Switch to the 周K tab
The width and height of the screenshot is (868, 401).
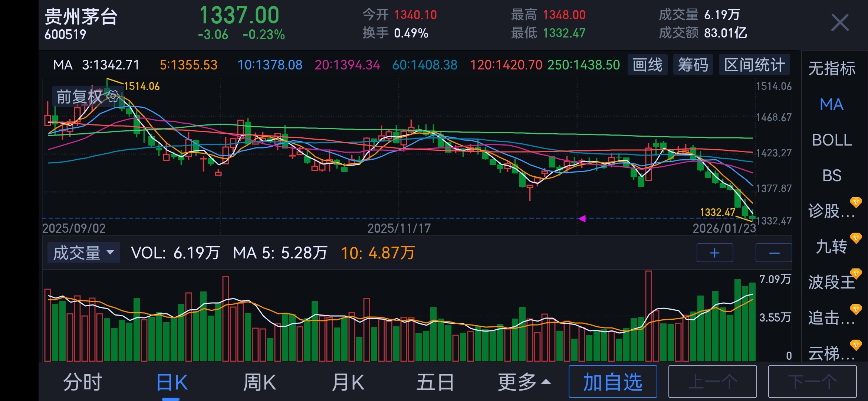[259, 382]
